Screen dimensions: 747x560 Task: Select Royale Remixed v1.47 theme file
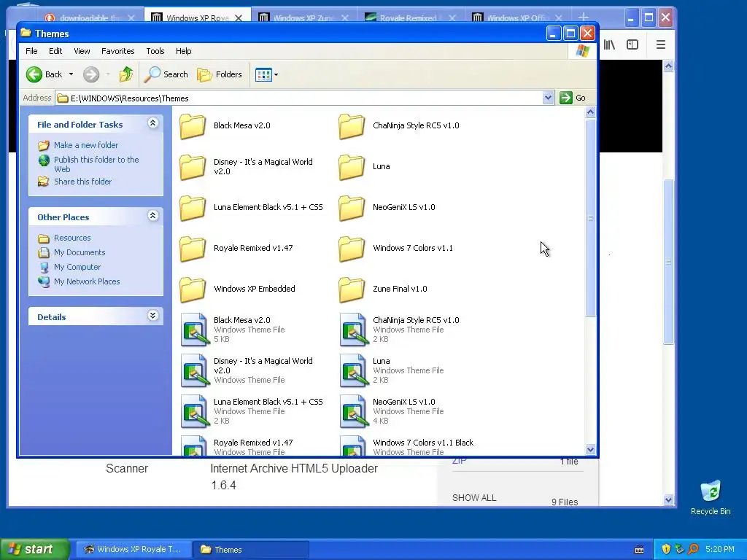click(237, 446)
